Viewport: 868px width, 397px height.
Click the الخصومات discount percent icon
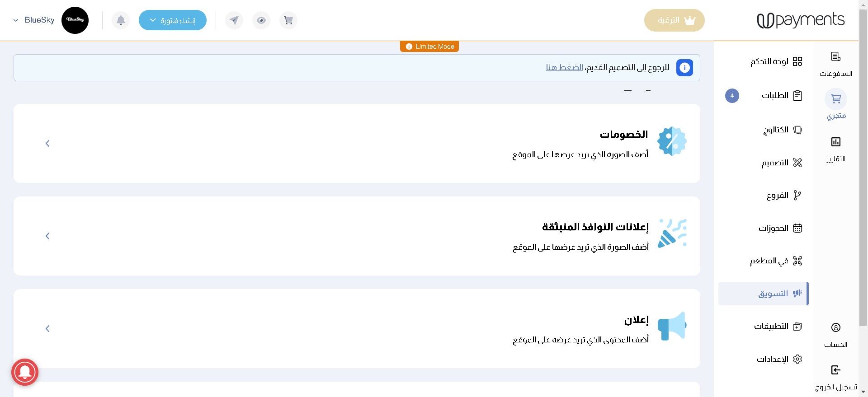click(672, 141)
